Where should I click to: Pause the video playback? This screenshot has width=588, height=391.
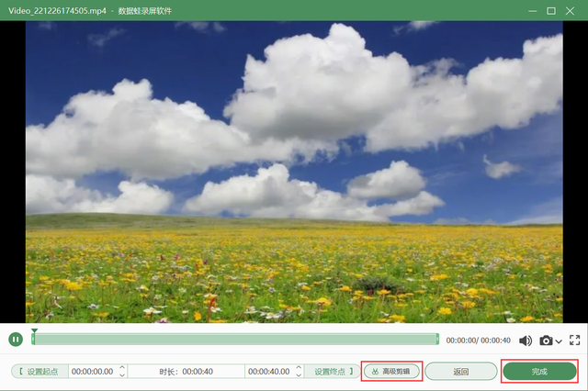(x=16, y=340)
